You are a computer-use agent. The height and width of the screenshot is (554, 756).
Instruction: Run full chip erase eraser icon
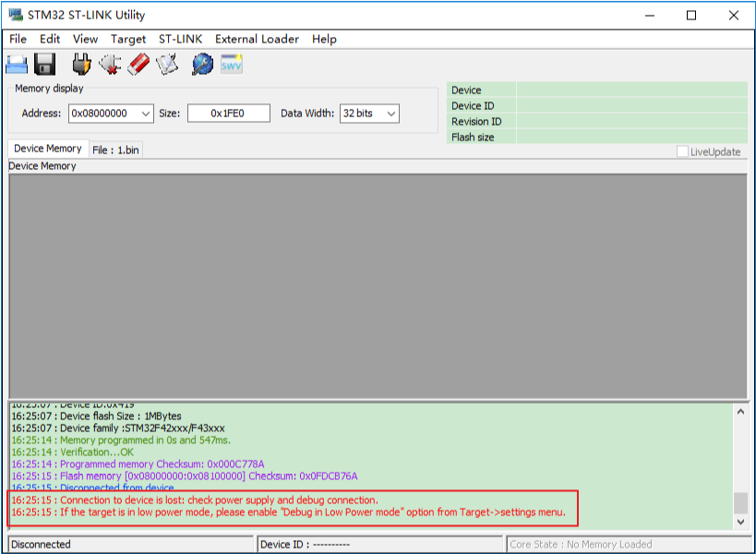(x=138, y=64)
